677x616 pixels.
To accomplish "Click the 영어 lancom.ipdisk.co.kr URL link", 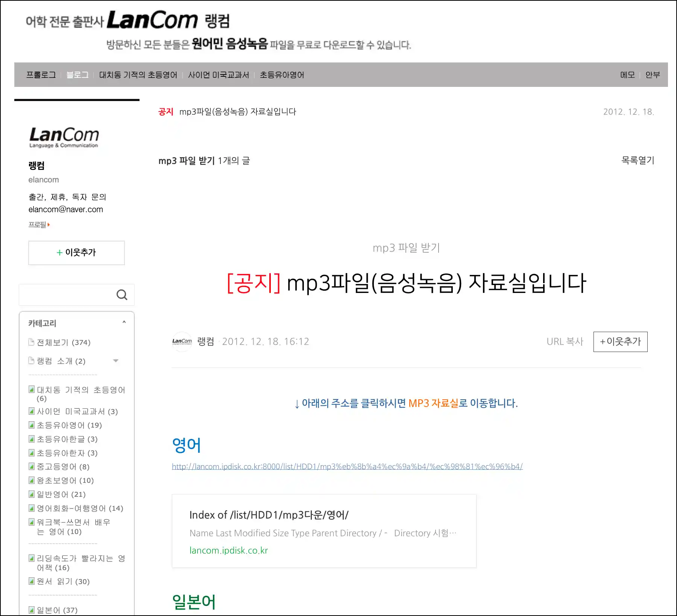I will click(x=347, y=466).
